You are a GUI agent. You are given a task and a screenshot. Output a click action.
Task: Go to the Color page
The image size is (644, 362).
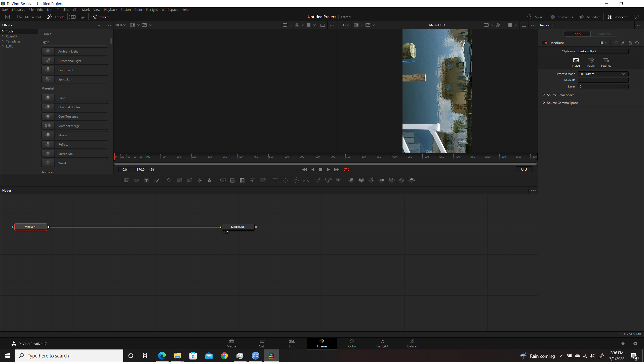[x=352, y=343]
